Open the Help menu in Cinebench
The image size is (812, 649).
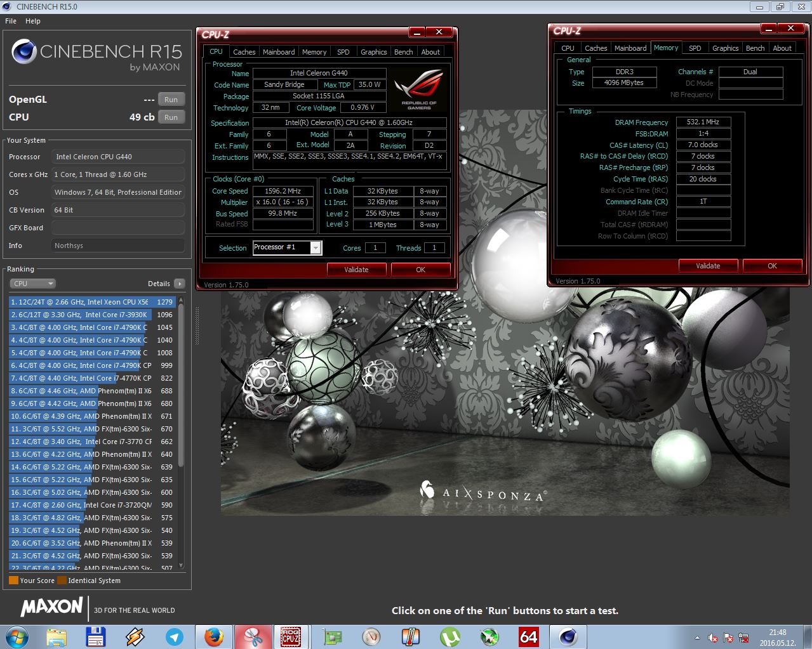coord(33,21)
